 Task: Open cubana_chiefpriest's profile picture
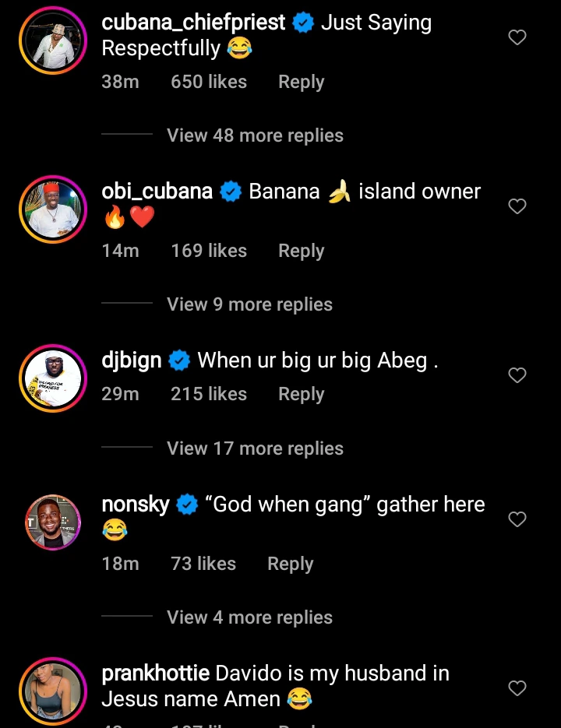[53, 40]
